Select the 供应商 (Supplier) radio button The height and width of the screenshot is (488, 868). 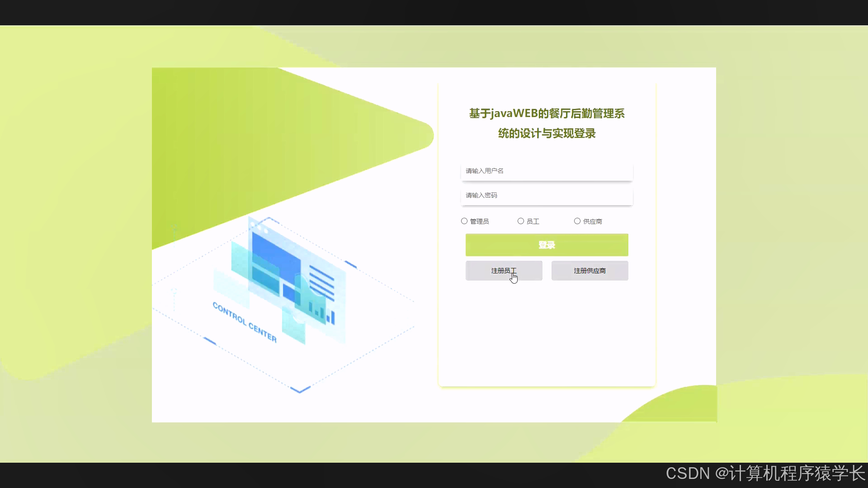point(577,221)
